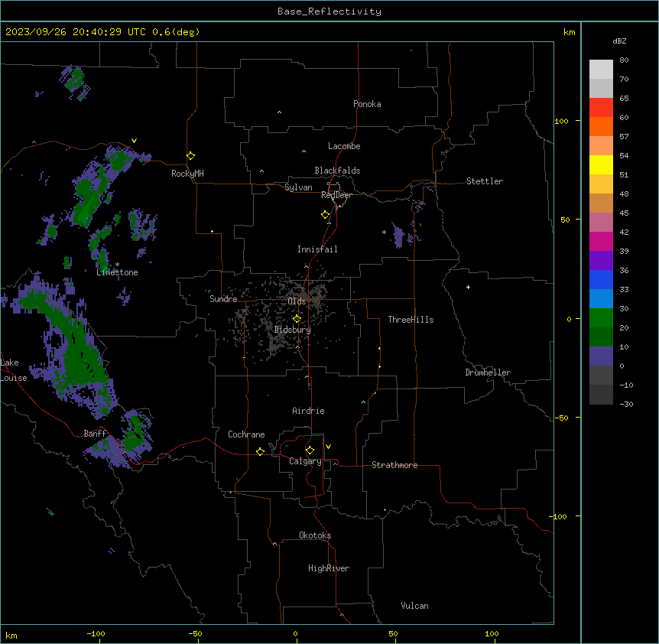Click the Limestone label
Image resolution: width=659 pixels, height=644 pixels.
tap(117, 272)
